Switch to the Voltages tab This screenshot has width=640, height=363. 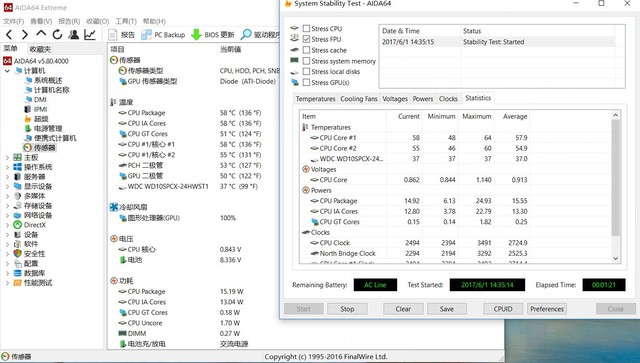tap(395, 99)
